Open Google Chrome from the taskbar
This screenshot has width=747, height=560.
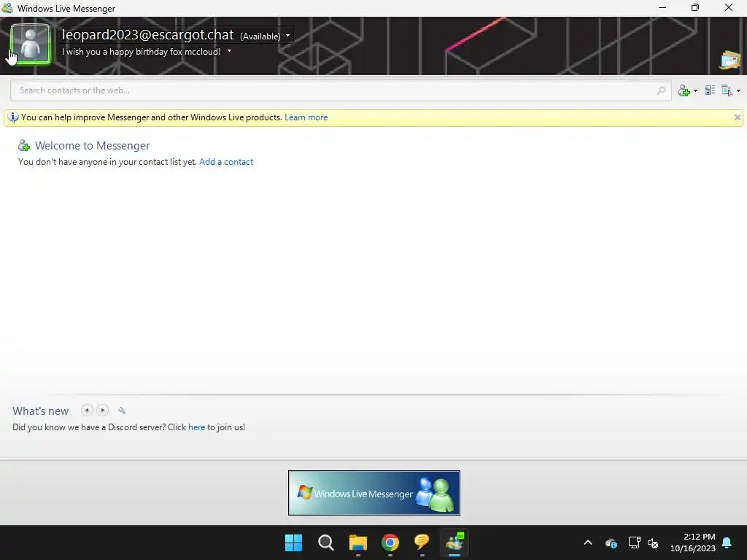click(x=390, y=542)
